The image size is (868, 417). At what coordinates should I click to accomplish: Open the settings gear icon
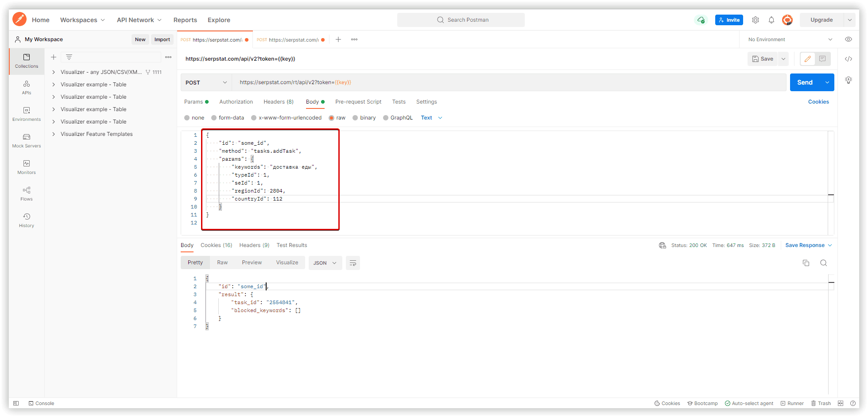coord(756,20)
